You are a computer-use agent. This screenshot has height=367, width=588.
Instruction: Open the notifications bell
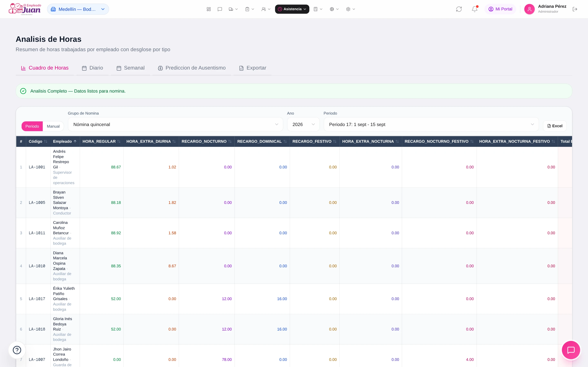click(474, 9)
